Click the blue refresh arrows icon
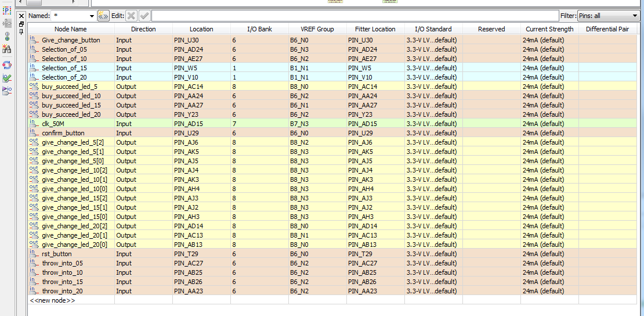644x316 pixels. coord(6,65)
